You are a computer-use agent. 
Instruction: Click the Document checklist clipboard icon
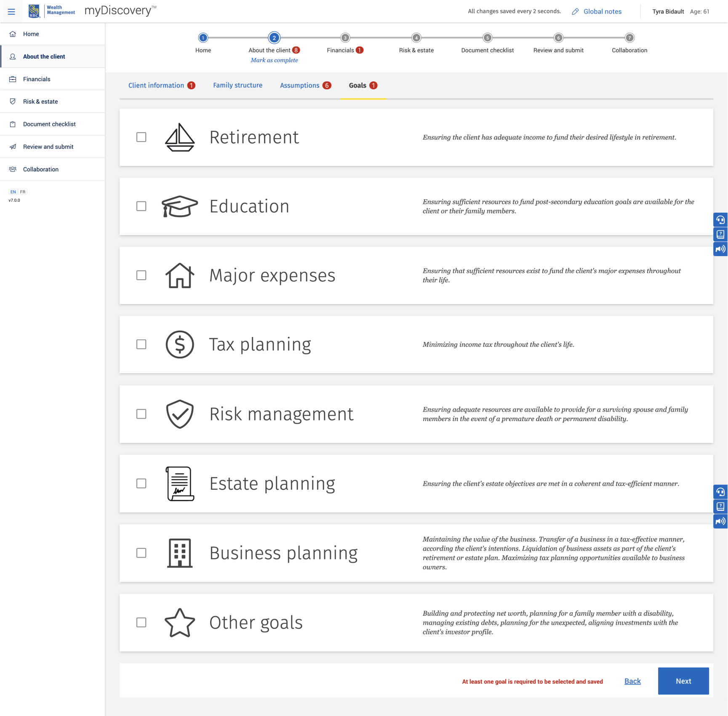13,124
